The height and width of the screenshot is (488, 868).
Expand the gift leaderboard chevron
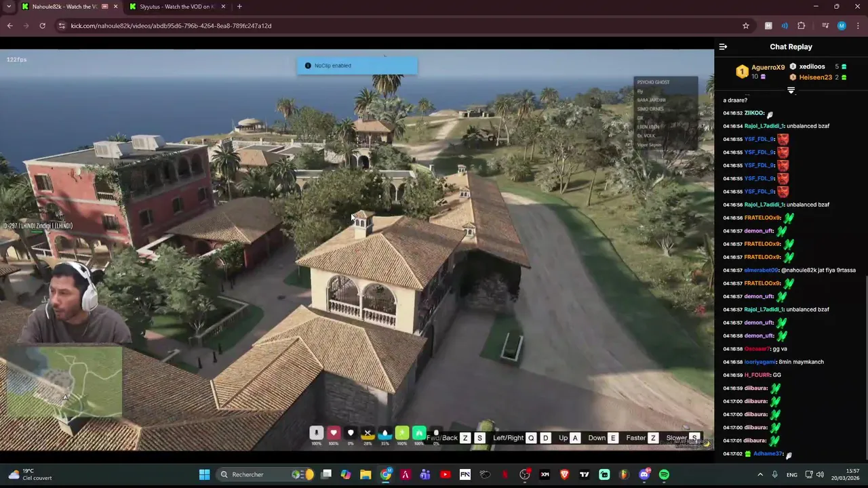coord(791,90)
